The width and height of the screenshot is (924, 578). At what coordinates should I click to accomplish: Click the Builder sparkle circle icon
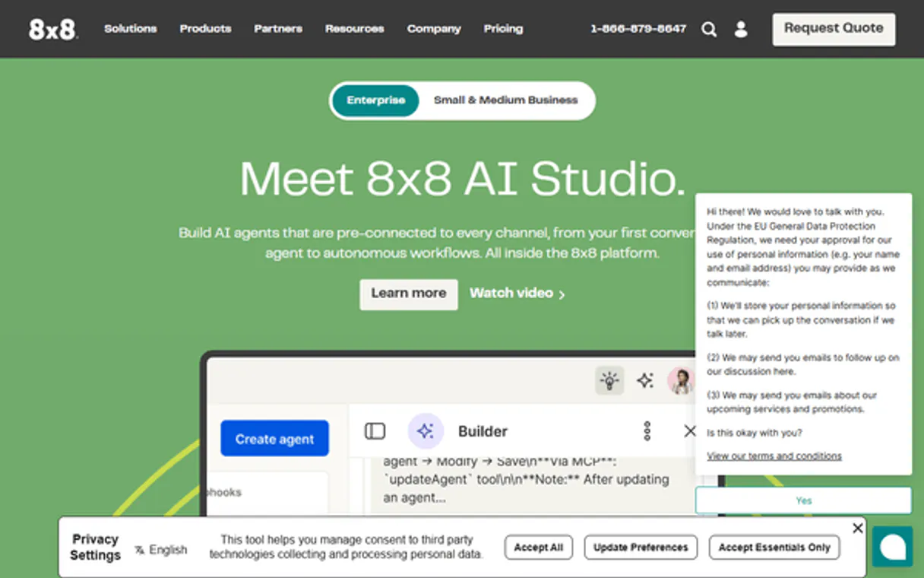coord(426,431)
